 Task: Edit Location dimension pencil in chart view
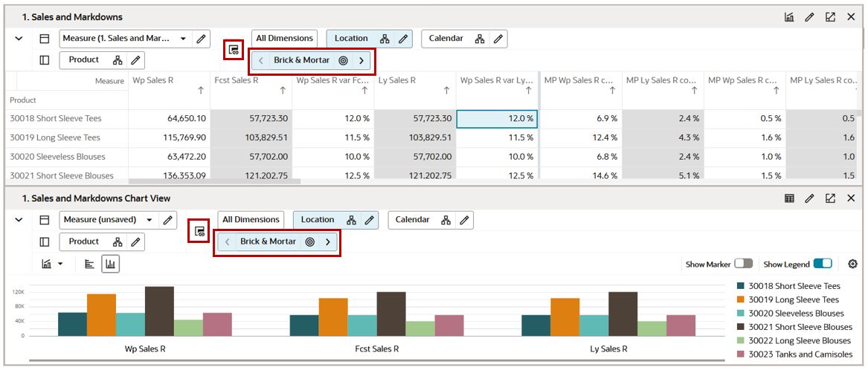coord(370,220)
